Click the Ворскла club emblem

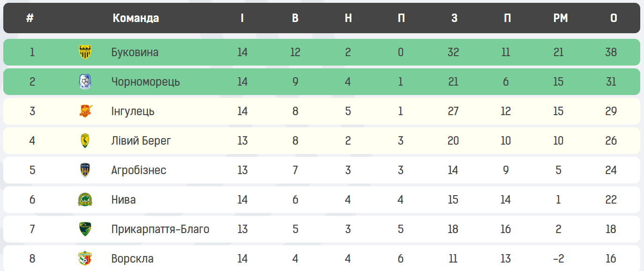coord(85,259)
